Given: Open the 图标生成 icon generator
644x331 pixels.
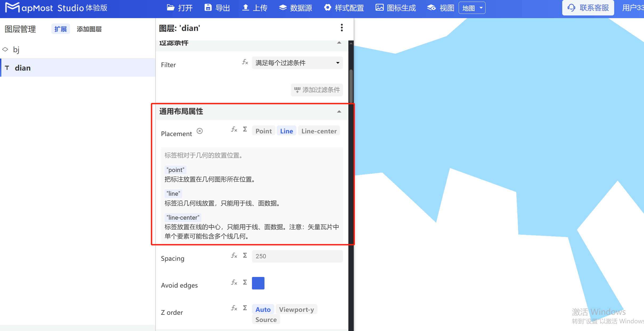Looking at the screenshot, I should coord(395,8).
